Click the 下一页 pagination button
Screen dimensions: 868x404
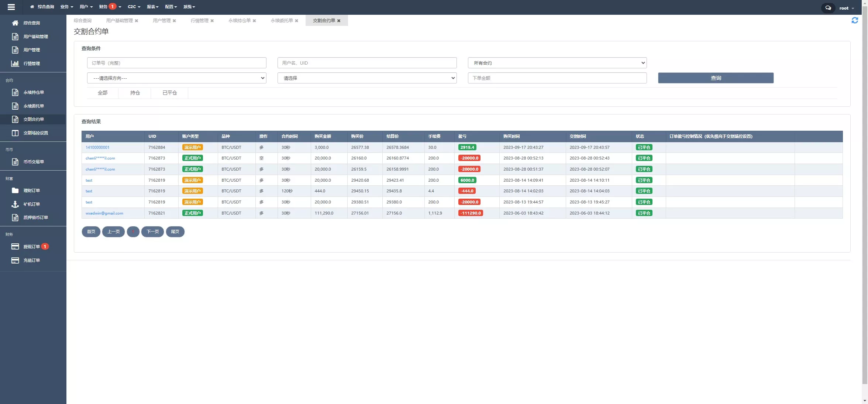pyautogui.click(x=152, y=232)
